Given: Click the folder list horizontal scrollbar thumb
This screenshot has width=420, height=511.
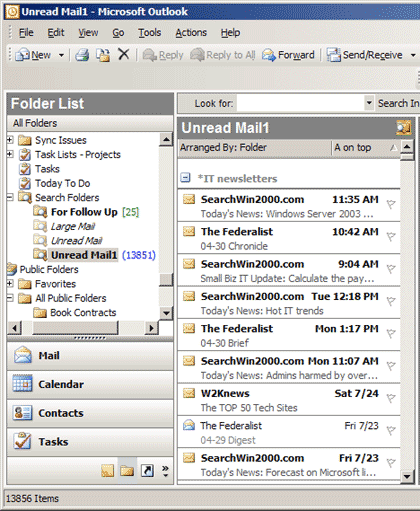Looking at the screenshot, I should coord(75,328).
